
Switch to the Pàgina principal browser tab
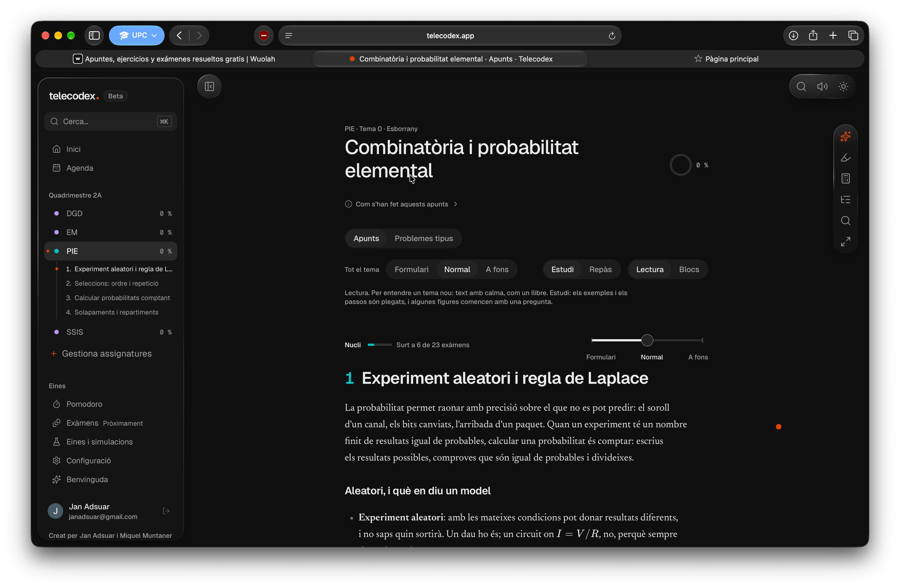click(726, 59)
